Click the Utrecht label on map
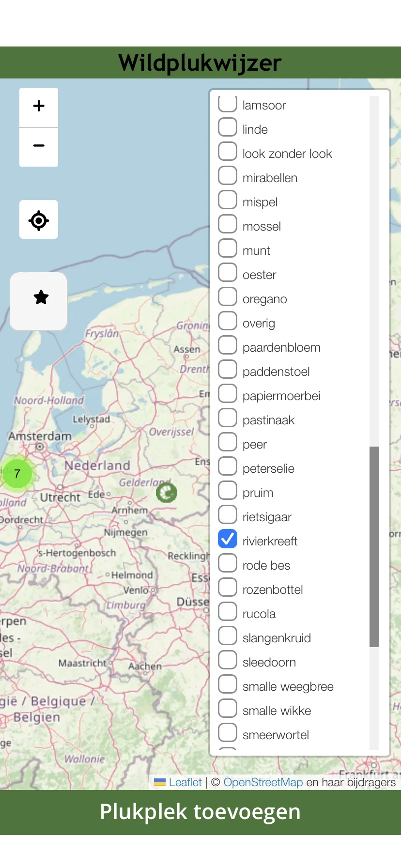The width and height of the screenshot is (401, 868). point(60,497)
